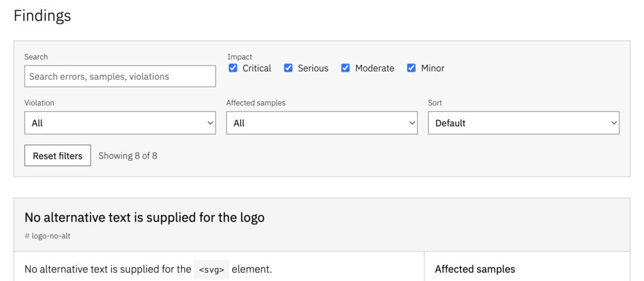Untick the Minor impact checkbox

pyautogui.click(x=411, y=68)
